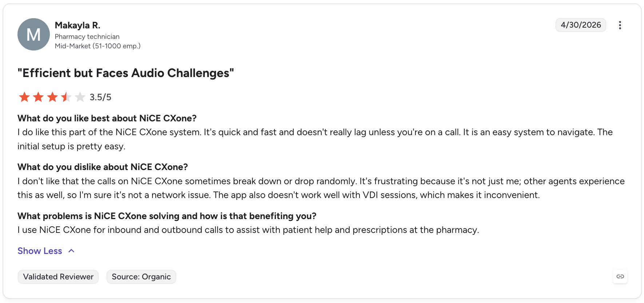Open the "Efficient but Faces Audio Challenges" title
Viewport: 644px width, 303px height.
coord(126,73)
